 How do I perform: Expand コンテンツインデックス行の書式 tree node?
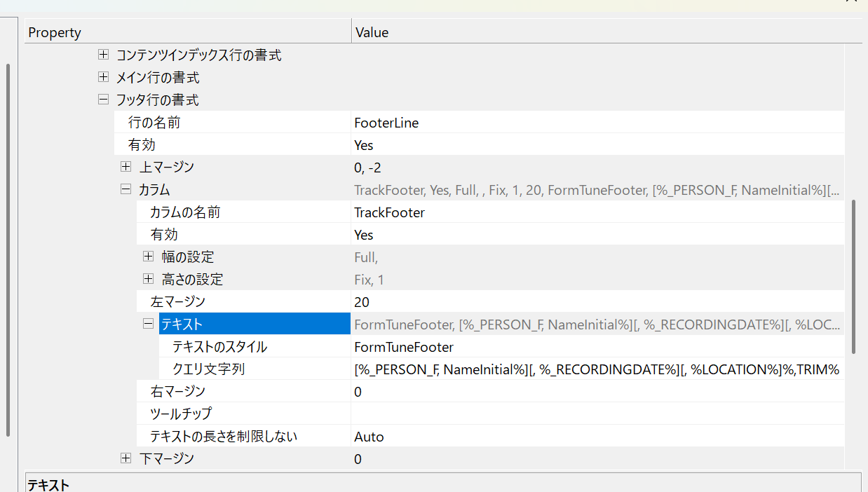[x=103, y=55]
